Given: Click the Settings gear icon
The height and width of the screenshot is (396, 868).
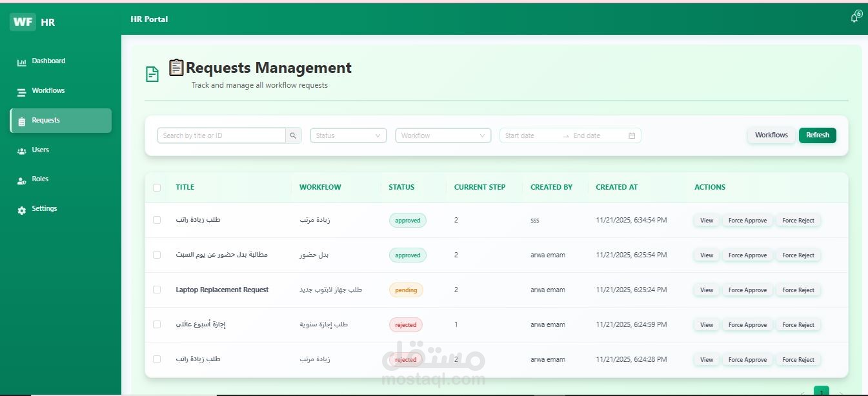Looking at the screenshot, I should (21, 210).
